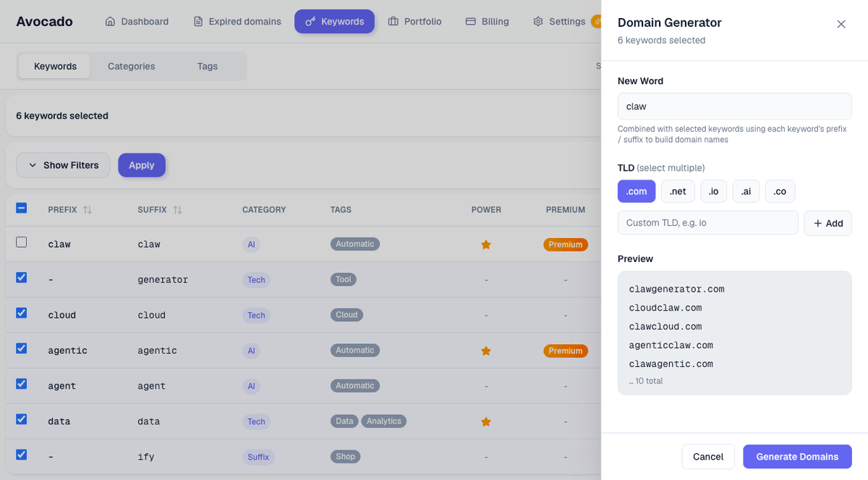Screen dimensions: 868x480
Task: Open the Dashboard home icon
Action: click(x=110, y=22)
